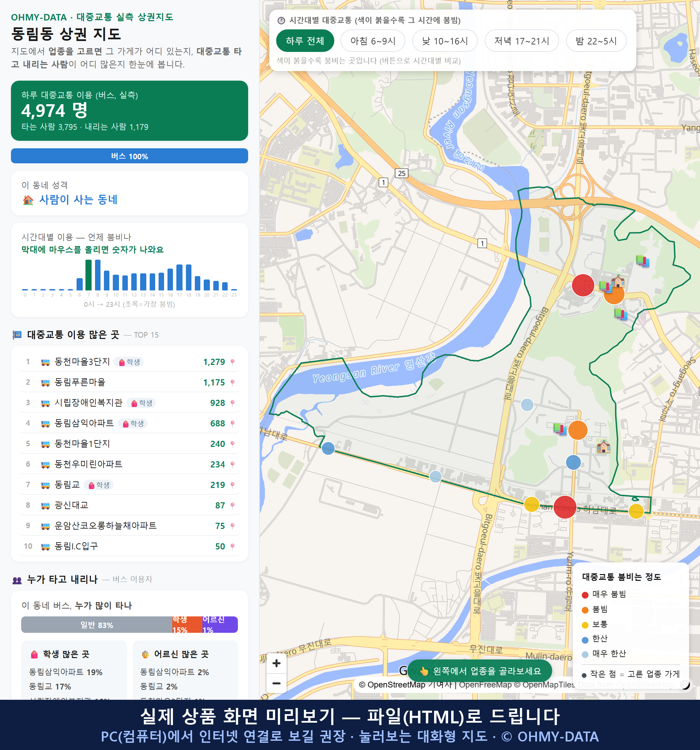Click the 4,974 명 daily ridership figure

tap(54, 111)
